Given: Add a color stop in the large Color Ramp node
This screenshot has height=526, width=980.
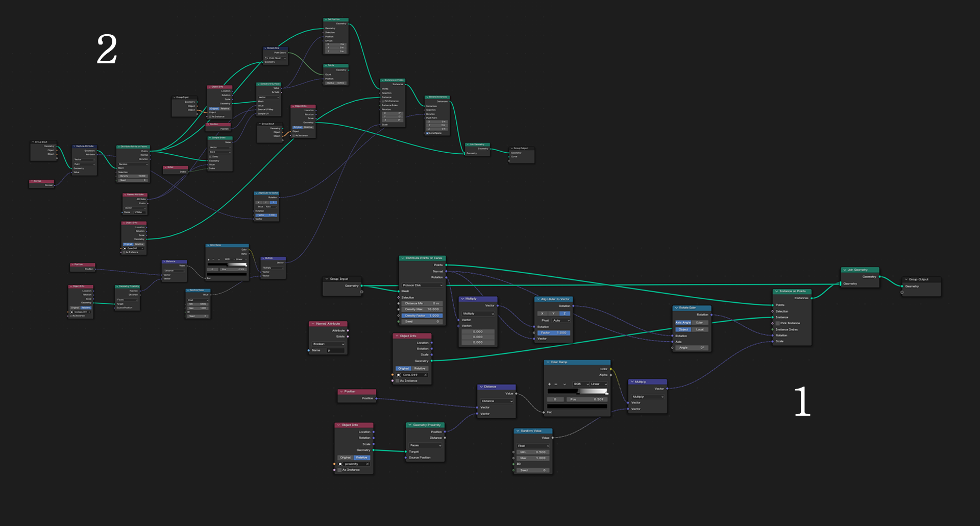Looking at the screenshot, I should 550,384.
